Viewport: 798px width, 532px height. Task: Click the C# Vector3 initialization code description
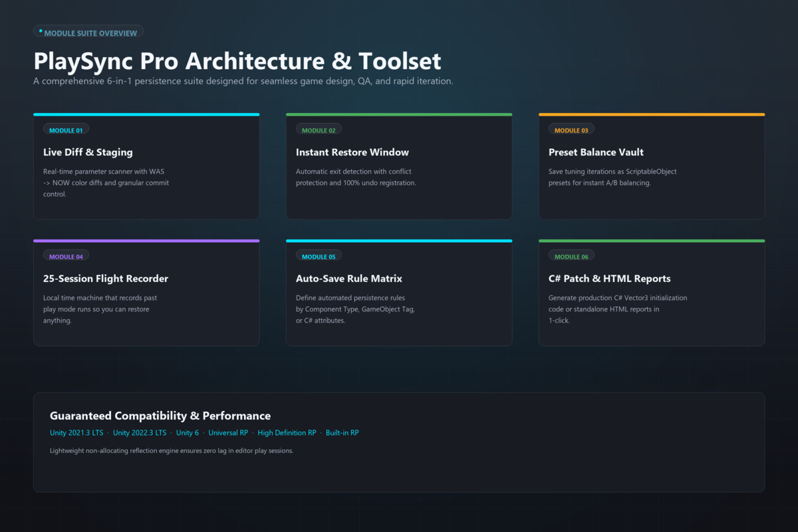tap(618, 309)
